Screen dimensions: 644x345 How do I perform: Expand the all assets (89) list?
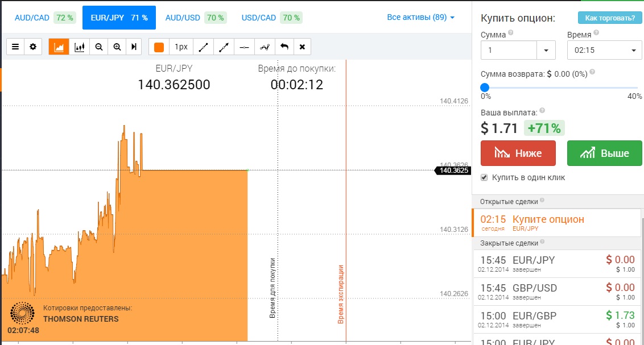(420, 18)
